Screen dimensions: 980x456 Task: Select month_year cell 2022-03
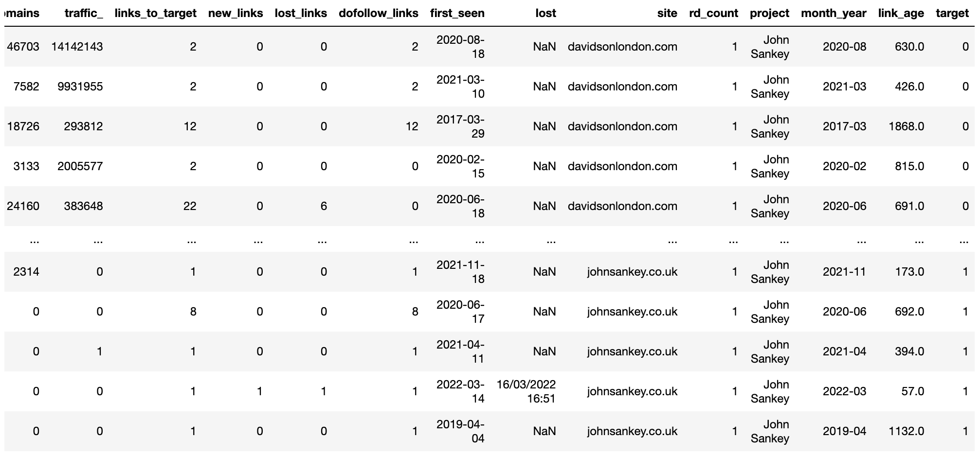pos(844,391)
